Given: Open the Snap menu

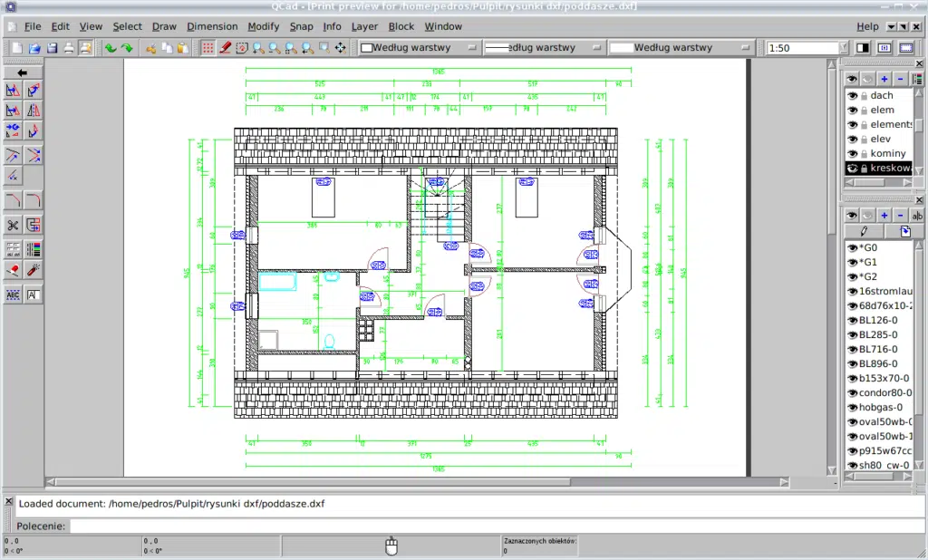Looking at the screenshot, I should 301,26.
